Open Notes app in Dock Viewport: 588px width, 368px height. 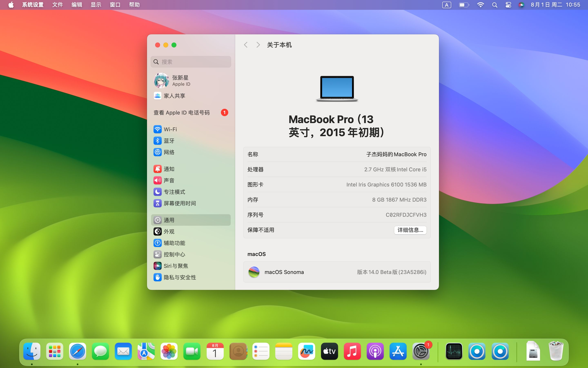[x=284, y=351]
